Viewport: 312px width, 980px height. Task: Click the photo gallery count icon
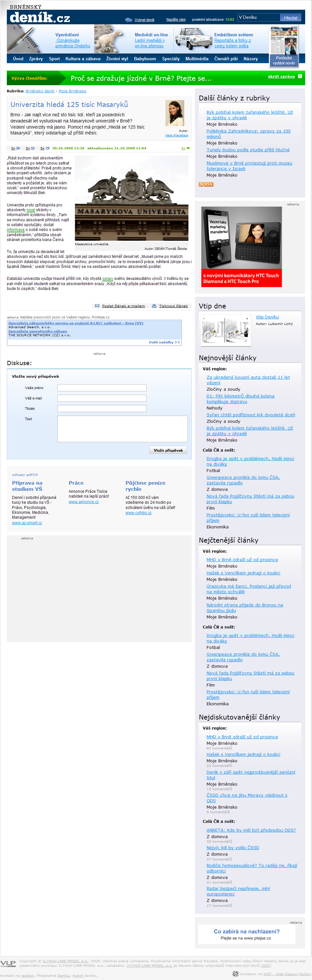tap(33, 148)
